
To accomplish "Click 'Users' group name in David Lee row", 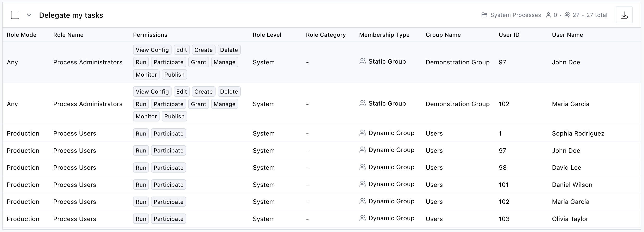I will [434, 168].
